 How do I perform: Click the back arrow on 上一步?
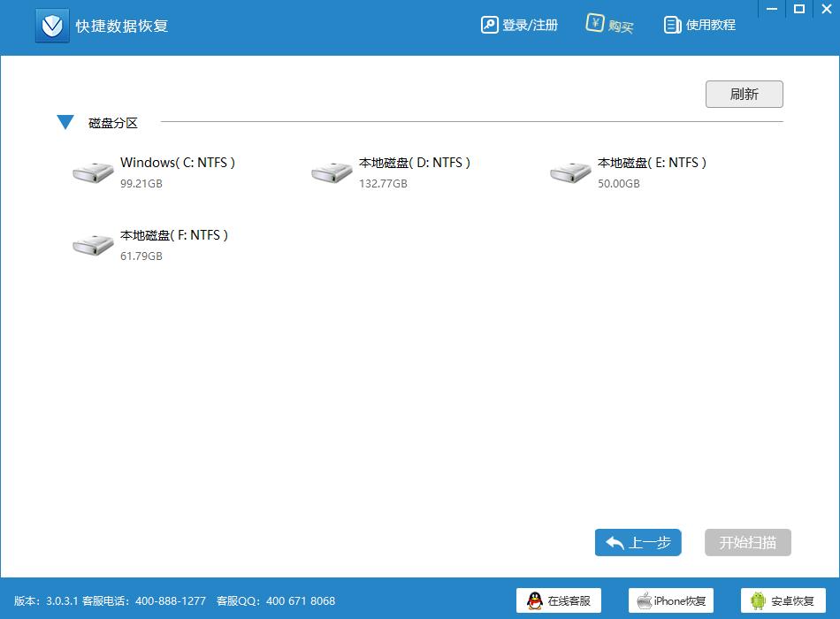point(615,543)
